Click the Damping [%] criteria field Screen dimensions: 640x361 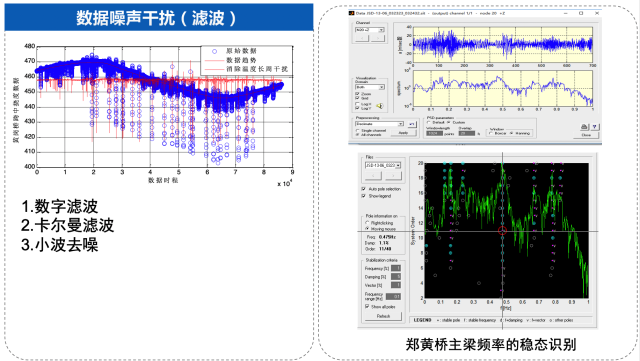coord(396,276)
